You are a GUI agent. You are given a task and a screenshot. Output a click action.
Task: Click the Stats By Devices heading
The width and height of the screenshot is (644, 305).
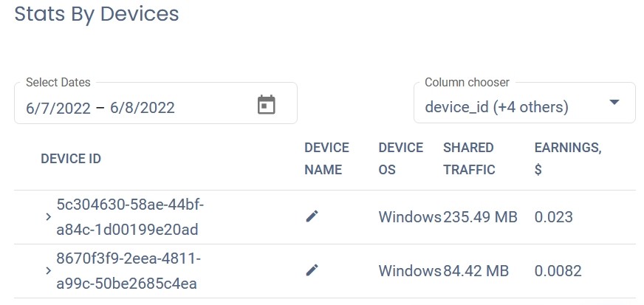pyautogui.click(x=97, y=14)
